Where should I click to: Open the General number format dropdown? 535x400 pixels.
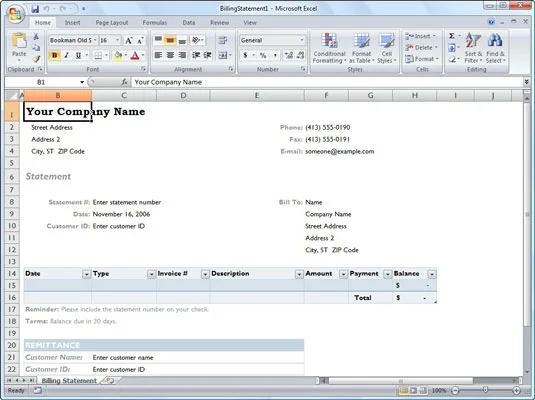click(302, 40)
